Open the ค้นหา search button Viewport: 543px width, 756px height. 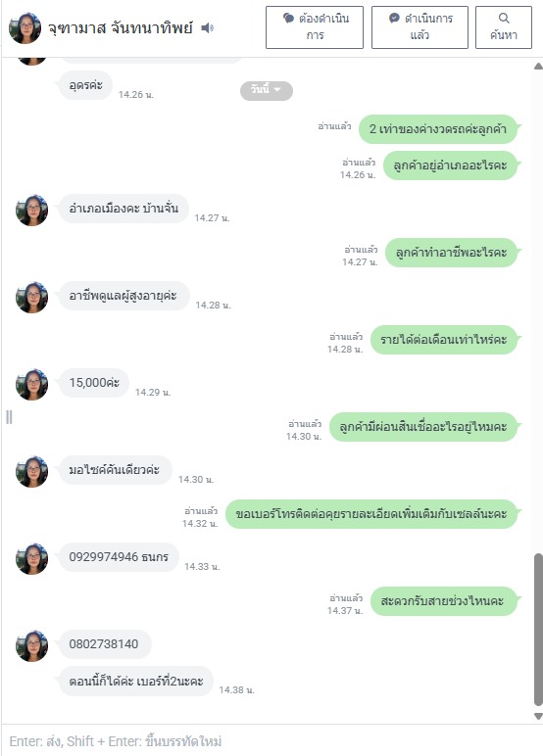click(x=504, y=27)
